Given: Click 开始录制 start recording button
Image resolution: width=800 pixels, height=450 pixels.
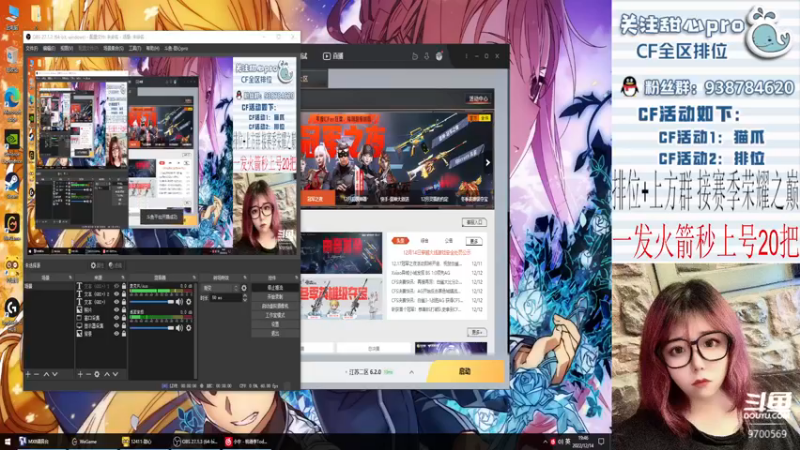Looking at the screenshot, I should (275, 297).
